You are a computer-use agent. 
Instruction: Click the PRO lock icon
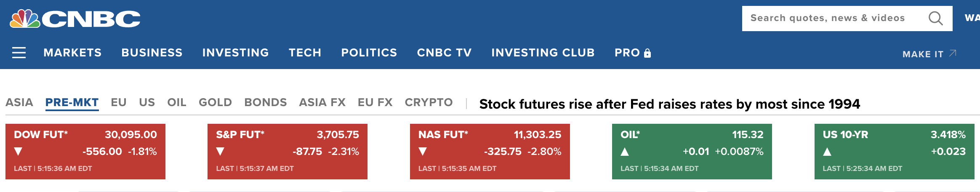click(647, 53)
